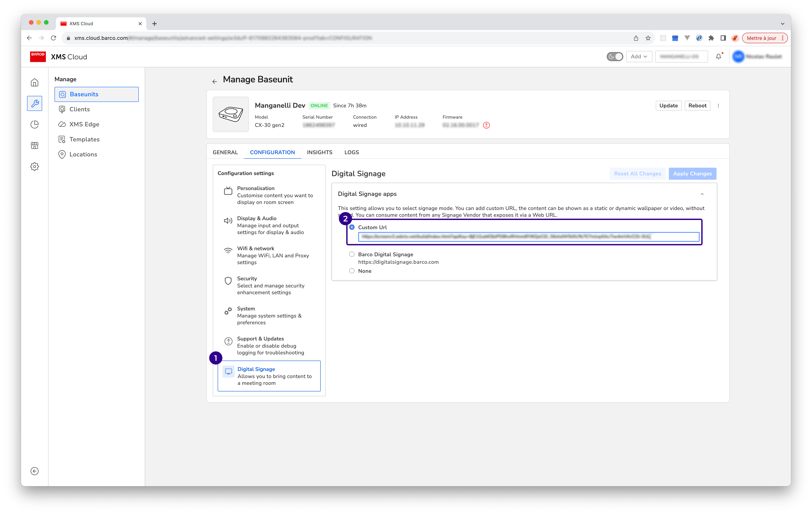
Task: Click the home icon in left sidebar
Action: (x=34, y=82)
